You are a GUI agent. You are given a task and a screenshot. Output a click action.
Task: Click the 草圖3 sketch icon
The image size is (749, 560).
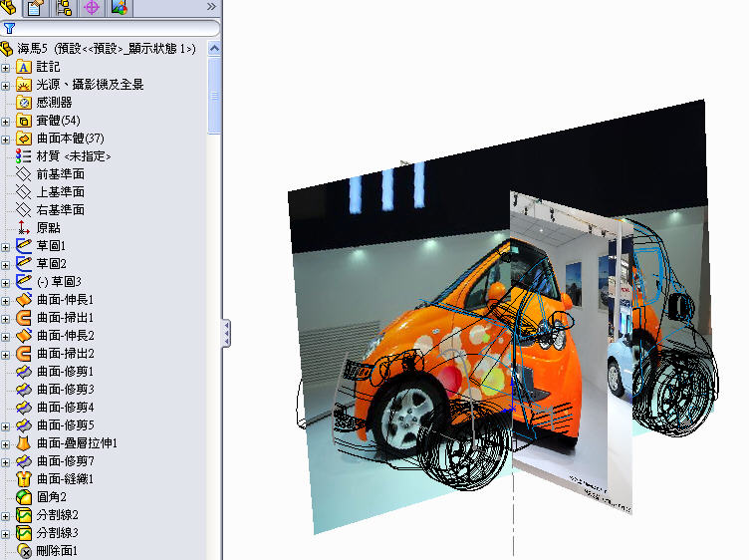pyautogui.click(x=24, y=281)
